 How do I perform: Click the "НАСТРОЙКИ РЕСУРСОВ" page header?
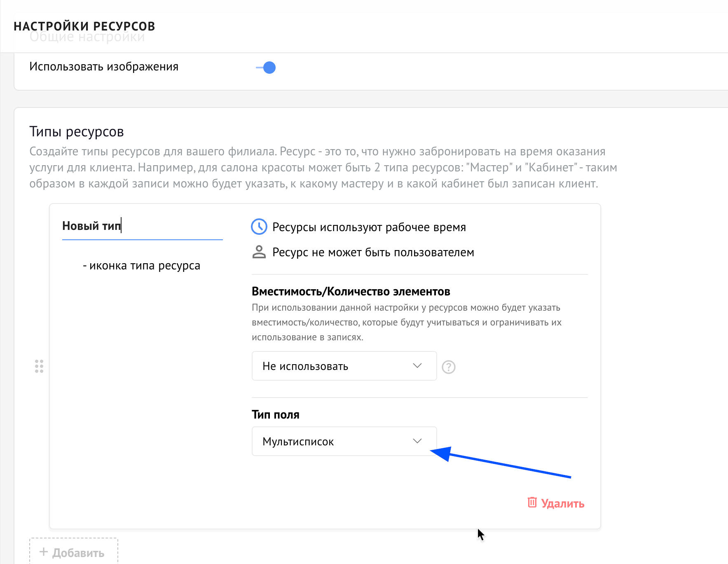coord(84,26)
